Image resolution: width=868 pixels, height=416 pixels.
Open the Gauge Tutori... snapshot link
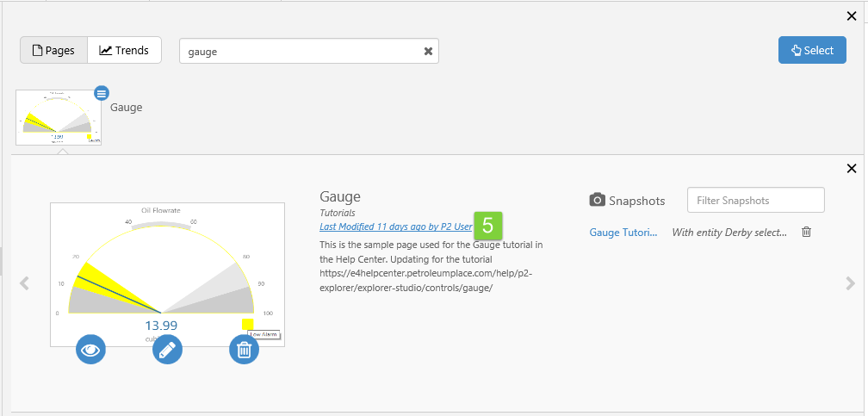click(x=623, y=233)
